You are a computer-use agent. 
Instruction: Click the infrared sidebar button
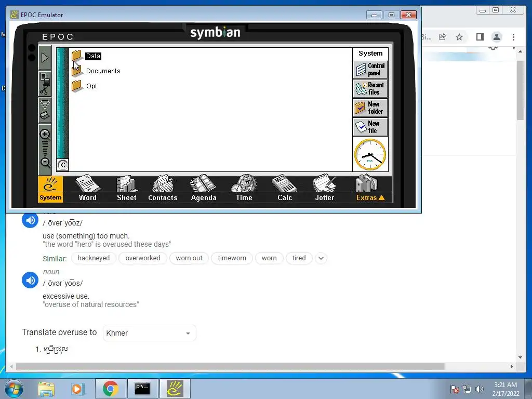pos(45,110)
